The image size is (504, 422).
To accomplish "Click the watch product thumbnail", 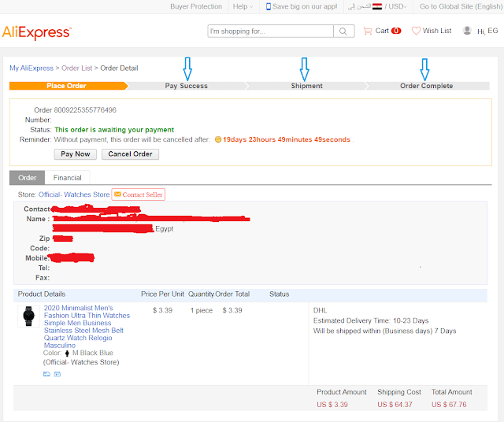I will coord(28,316).
